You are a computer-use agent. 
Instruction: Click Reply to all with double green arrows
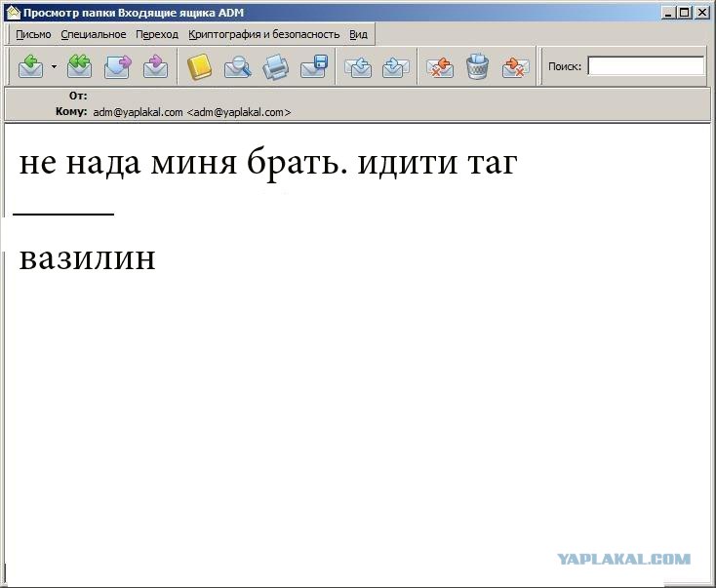(x=79, y=66)
